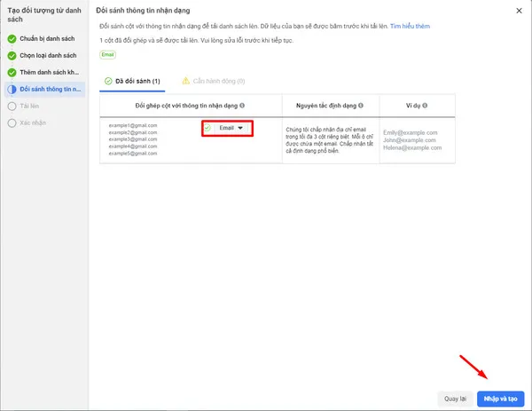The image size is (532, 411).
Task: Click the "Quay lại" button
Action: pos(455,399)
